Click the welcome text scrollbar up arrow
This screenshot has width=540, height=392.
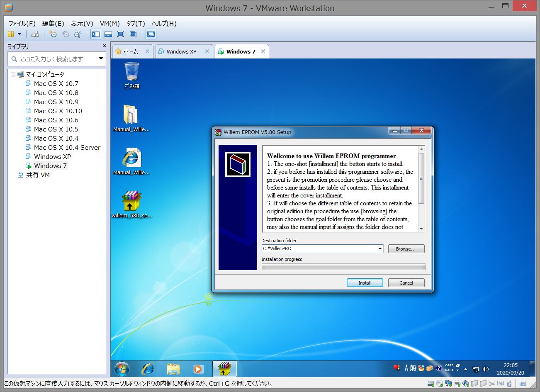pos(421,149)
